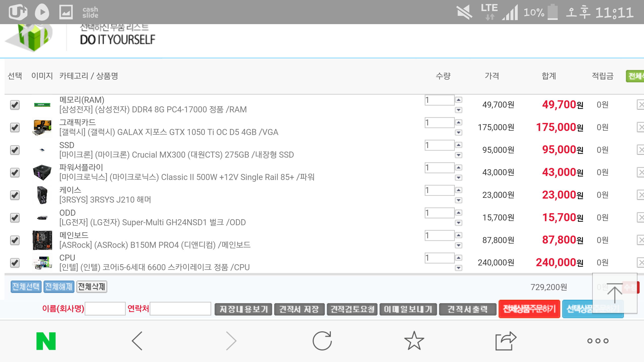Remove the RAM item with its X icon
Image resolution: width=644 pixels, height=362 pixels.
640,105
